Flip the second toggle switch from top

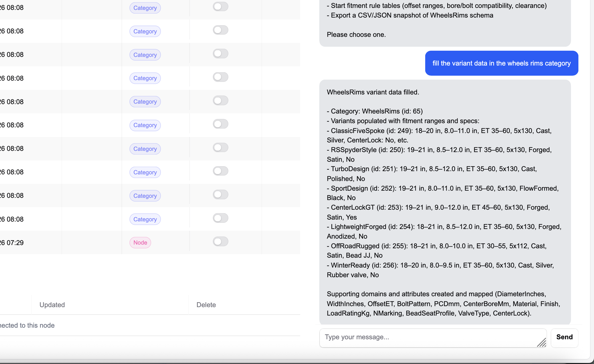coord(220,30)
